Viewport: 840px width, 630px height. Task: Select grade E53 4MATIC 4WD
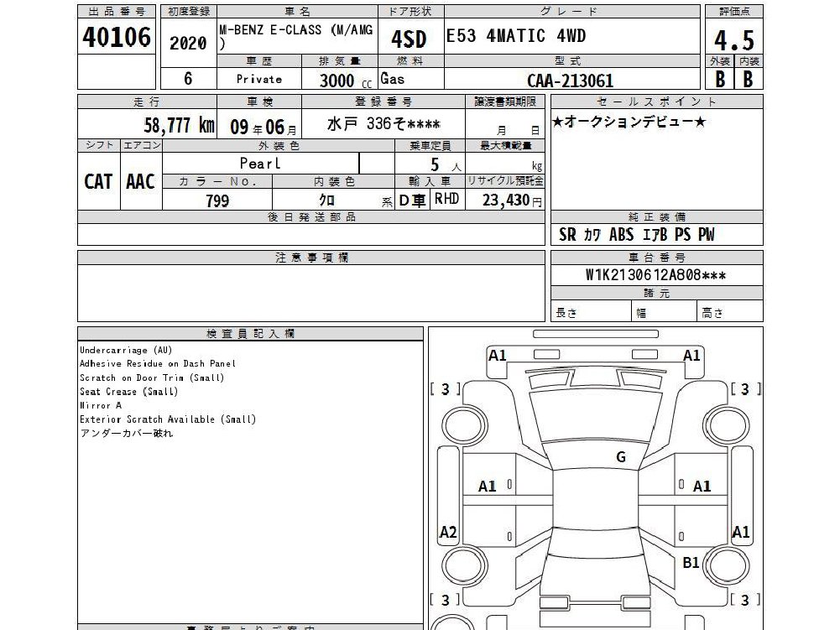tap(516, 36)
